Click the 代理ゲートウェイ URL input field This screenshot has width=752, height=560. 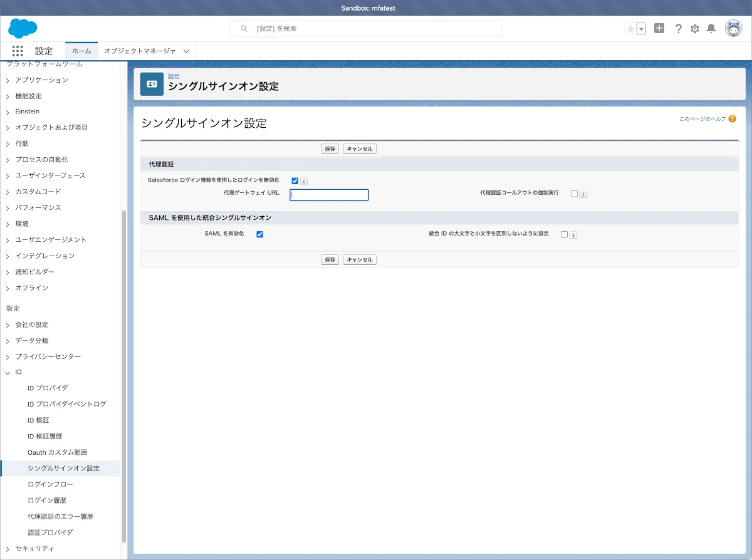[x=329, y=195]
